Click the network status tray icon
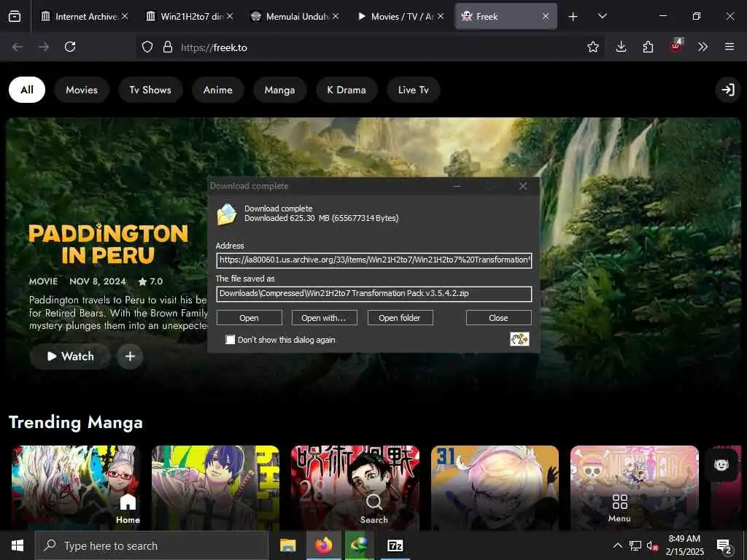The height and width of the screenshot is (560, 747). point(635,545)
